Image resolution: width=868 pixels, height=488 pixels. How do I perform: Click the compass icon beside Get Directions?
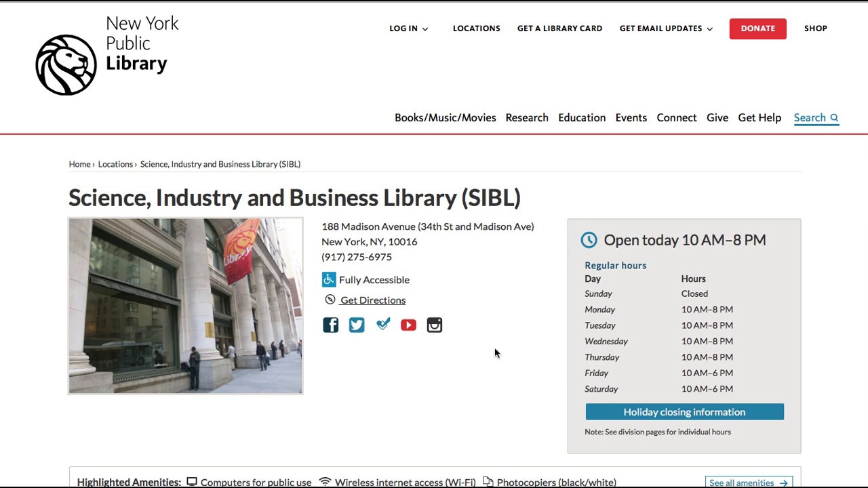coord(330,300)
